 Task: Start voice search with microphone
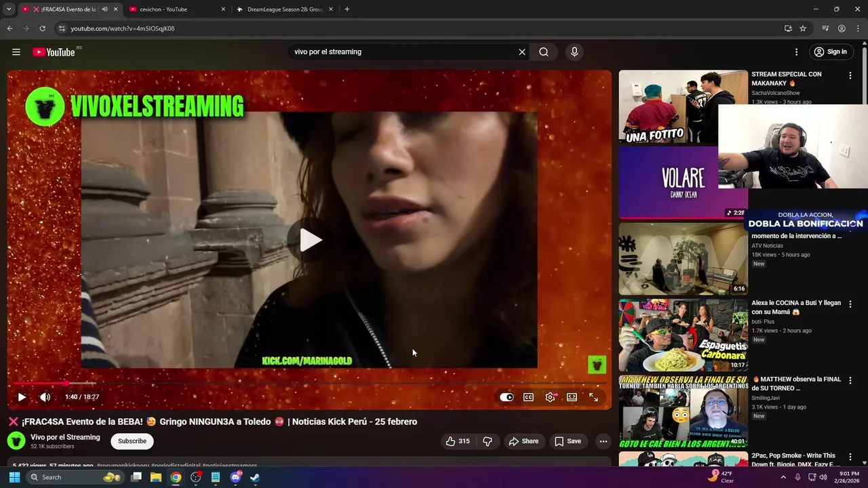(x=574, y=52)
